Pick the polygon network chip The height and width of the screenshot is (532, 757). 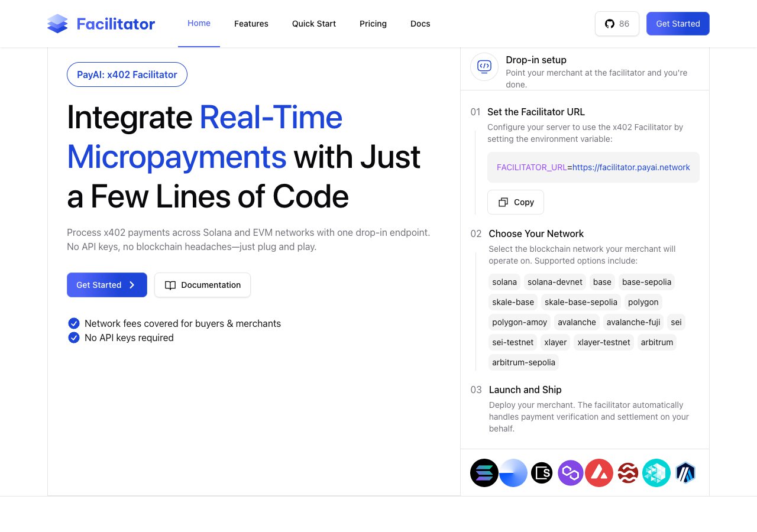click(x=643, y=302)
